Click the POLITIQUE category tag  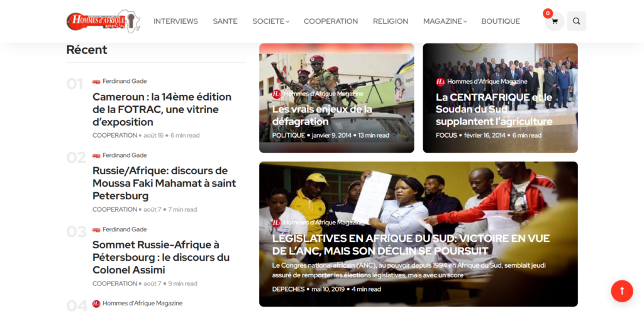pyautogui.click(x=288, y=135)
